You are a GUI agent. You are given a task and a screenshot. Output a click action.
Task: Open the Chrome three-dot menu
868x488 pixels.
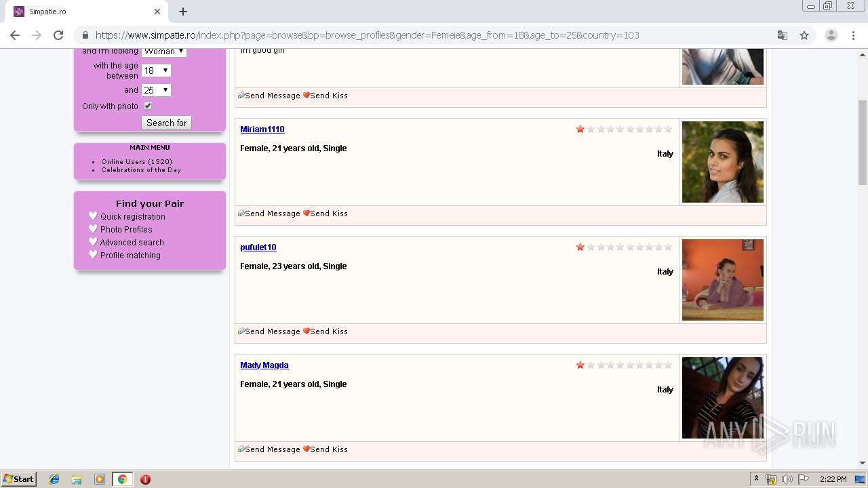(x=853, y=35)
